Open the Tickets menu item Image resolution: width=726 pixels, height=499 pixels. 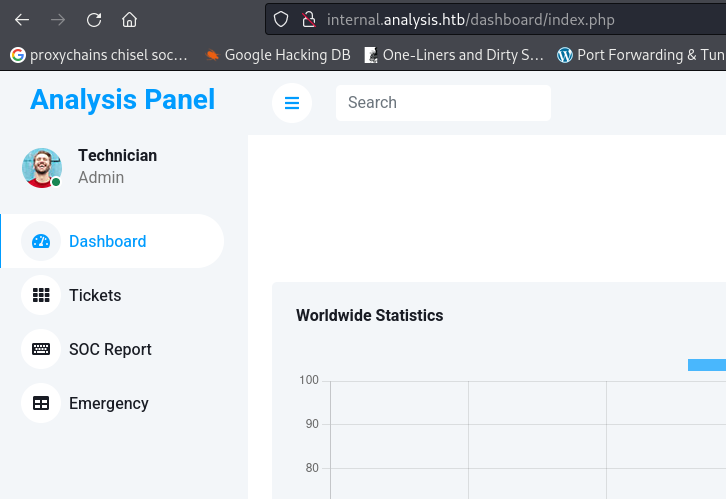(x=112, y=295)
